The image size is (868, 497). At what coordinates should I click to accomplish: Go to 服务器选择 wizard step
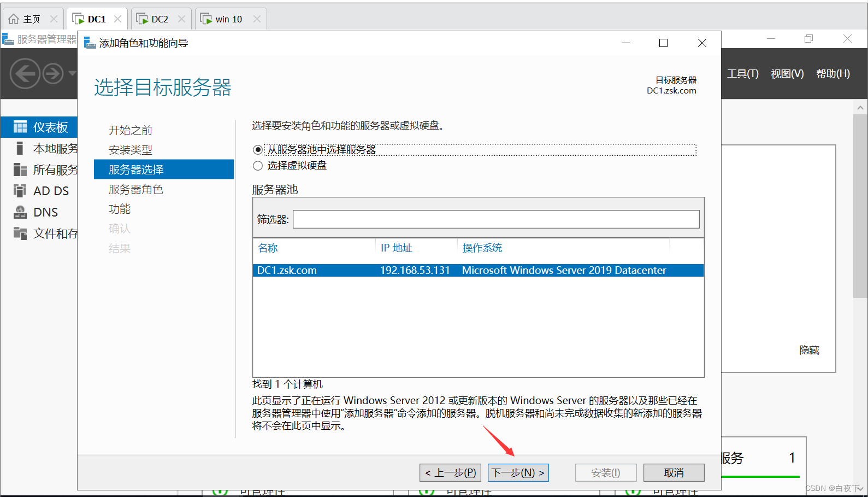(x=164, y=169)
